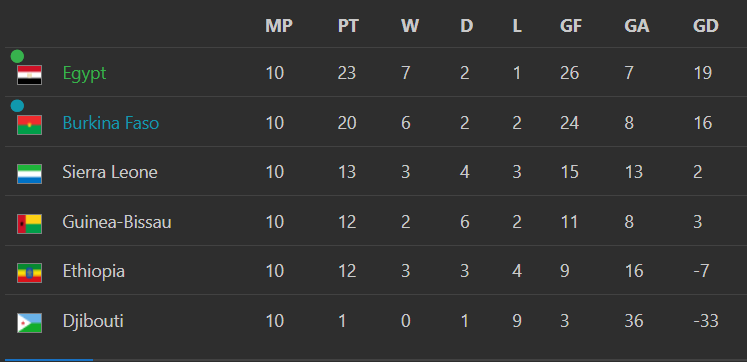Image resolution: width=747 pixels, height=362 pixels.
Task: Sort by the PT column header
Action: pos(348,26)
